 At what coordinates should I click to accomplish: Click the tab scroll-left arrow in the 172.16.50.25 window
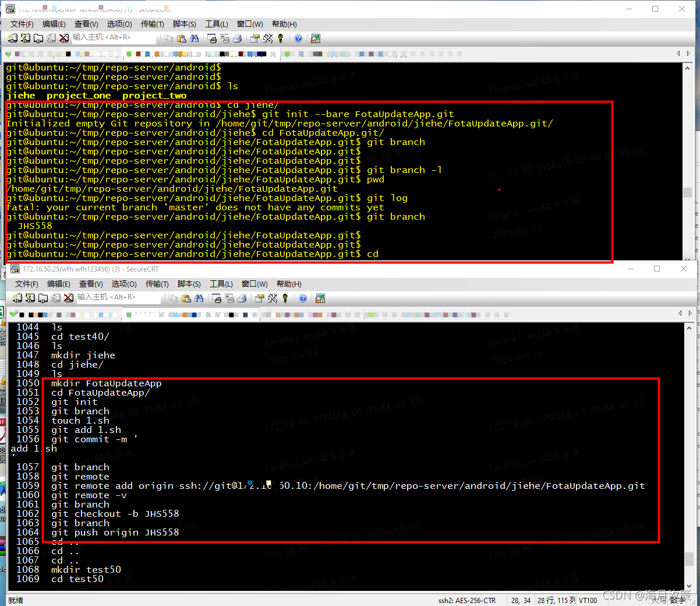[680, 313]
